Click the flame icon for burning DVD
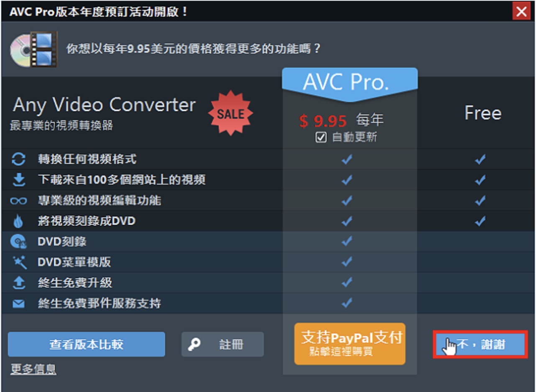The height and width of the screenshot is (392, 536). tap(18, 221)
